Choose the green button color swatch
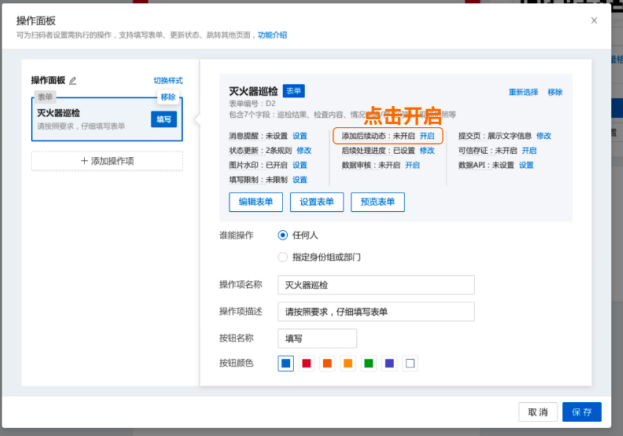This screenshot has width=623, height=436. click(369, 363)
